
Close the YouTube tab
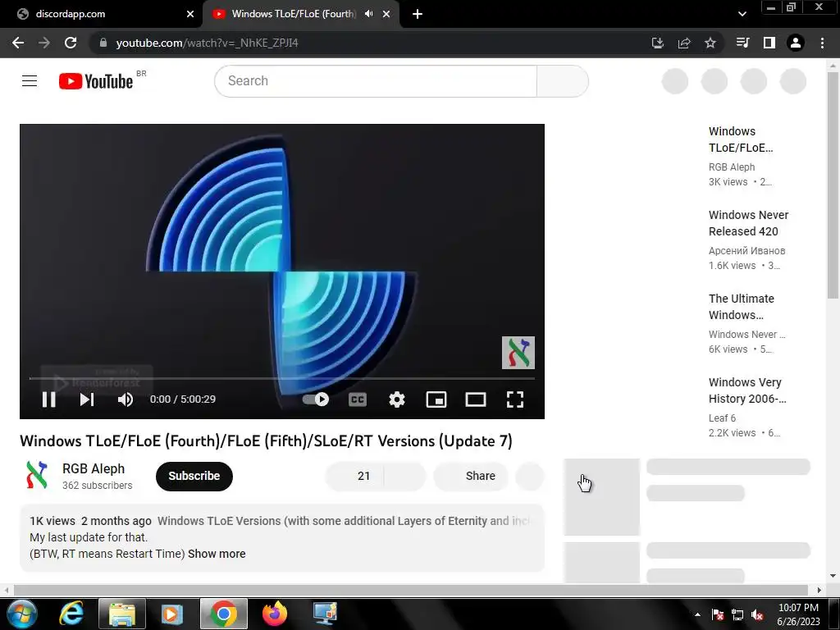point(386,14)
